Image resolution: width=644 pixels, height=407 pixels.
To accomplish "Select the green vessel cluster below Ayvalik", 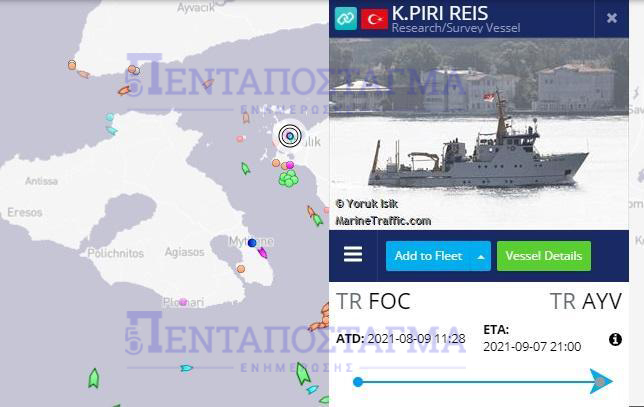I will click(289, 179).
